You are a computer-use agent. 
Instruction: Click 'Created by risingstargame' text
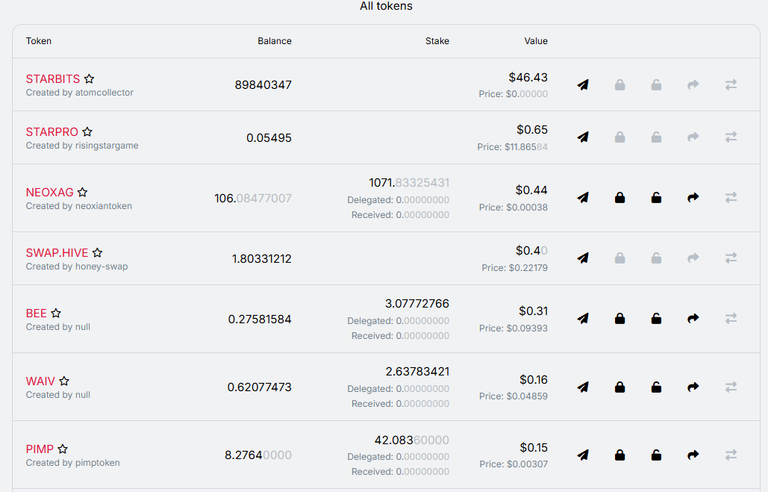tap(82, 146)
